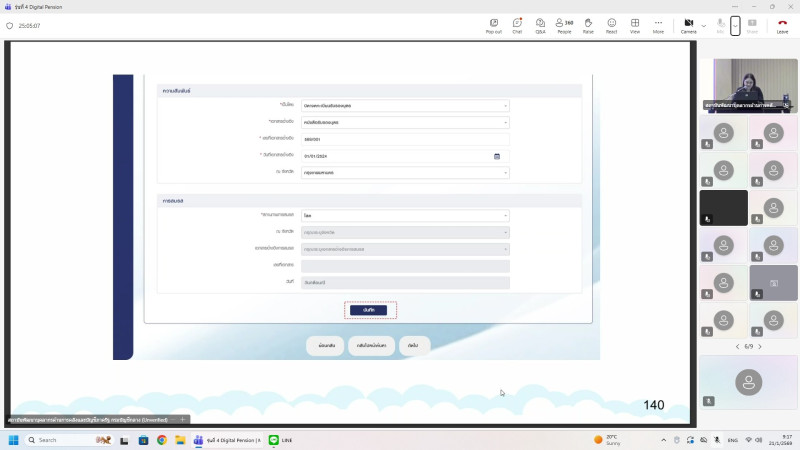Expand the camera options dropdown arrow
800x450 pixels.
[x=704, y=25]
